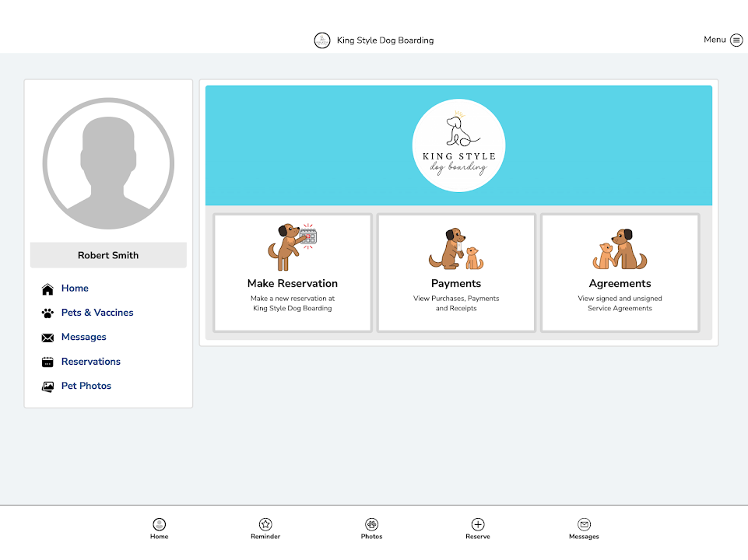The image size is (748, 560).
Task: Open the Make Reservation card
Action: pyautogui.click(x=293, y=273)
